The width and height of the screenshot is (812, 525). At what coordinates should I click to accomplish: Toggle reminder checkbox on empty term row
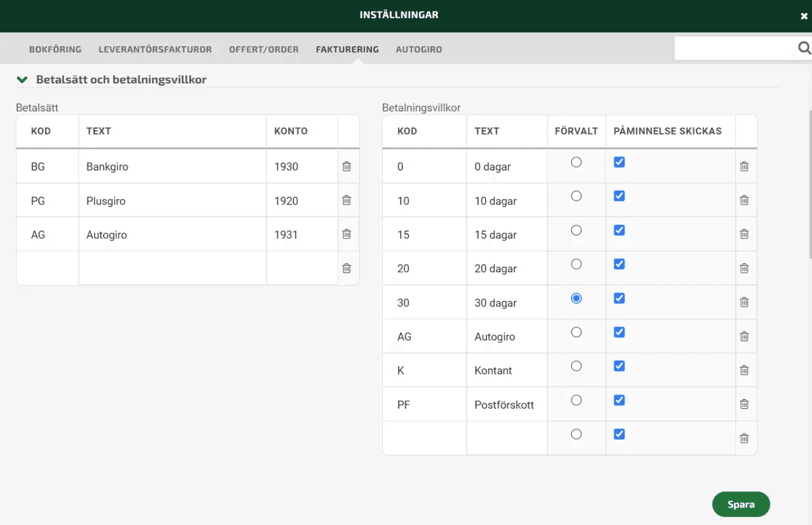pos(619,434)
